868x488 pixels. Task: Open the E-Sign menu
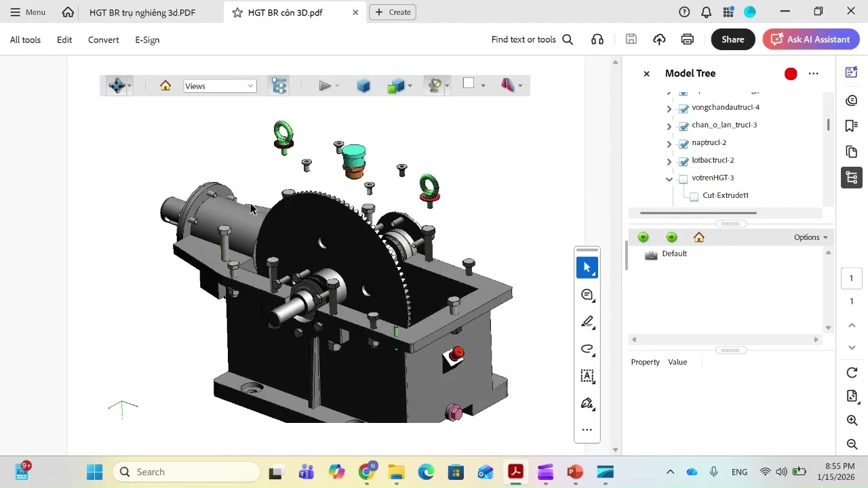point(147,40)
